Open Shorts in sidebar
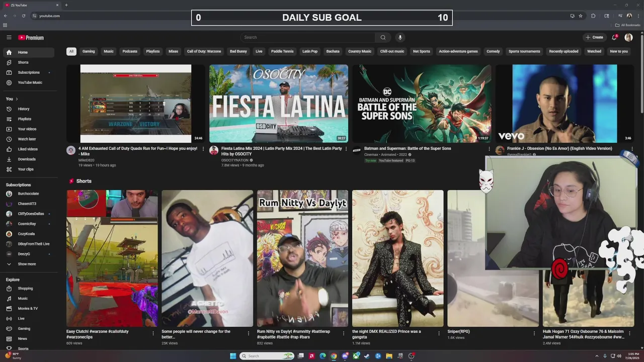This screenshot has width=644, height=362. pyautogui.click(x=28, y=62)
